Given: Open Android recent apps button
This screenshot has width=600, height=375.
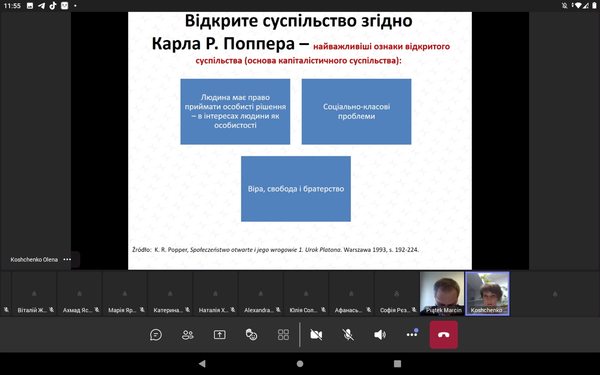Looking at the screenshot, I should click(x=398, y=364).
